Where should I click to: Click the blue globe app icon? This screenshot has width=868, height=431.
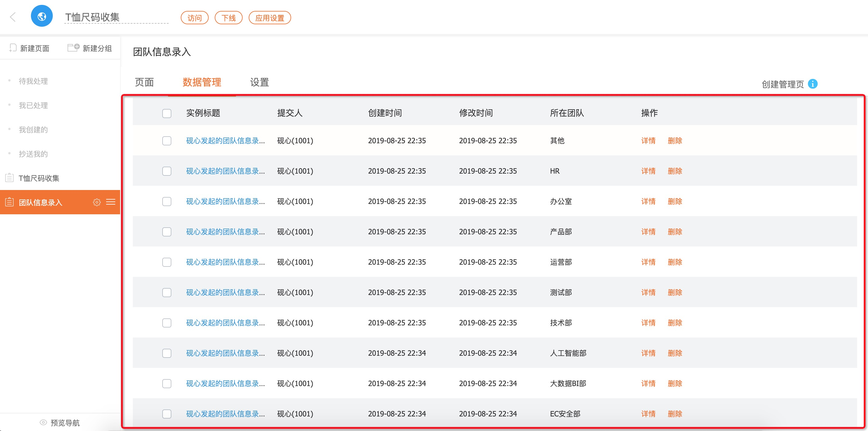pyautogui.click(x=42, y=16)
